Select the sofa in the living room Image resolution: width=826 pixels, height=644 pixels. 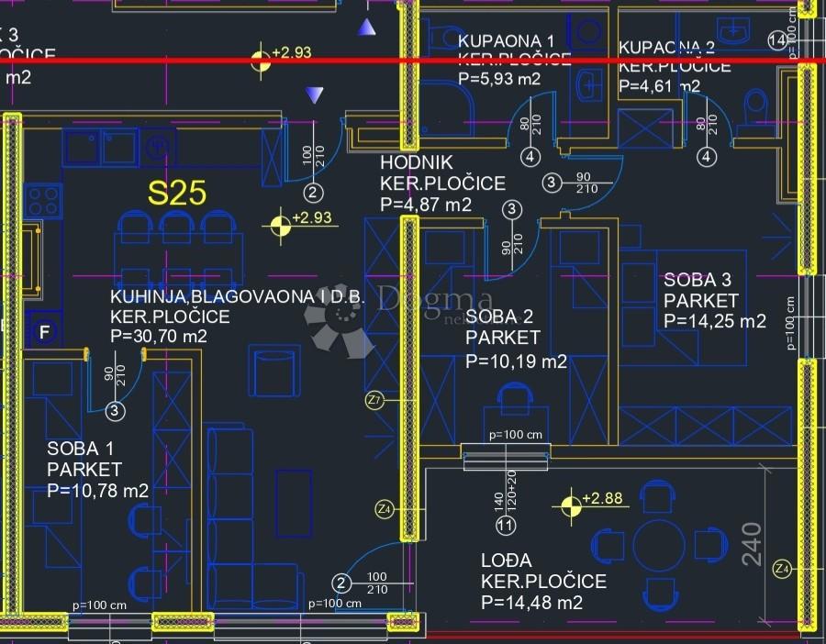point(254,518)
